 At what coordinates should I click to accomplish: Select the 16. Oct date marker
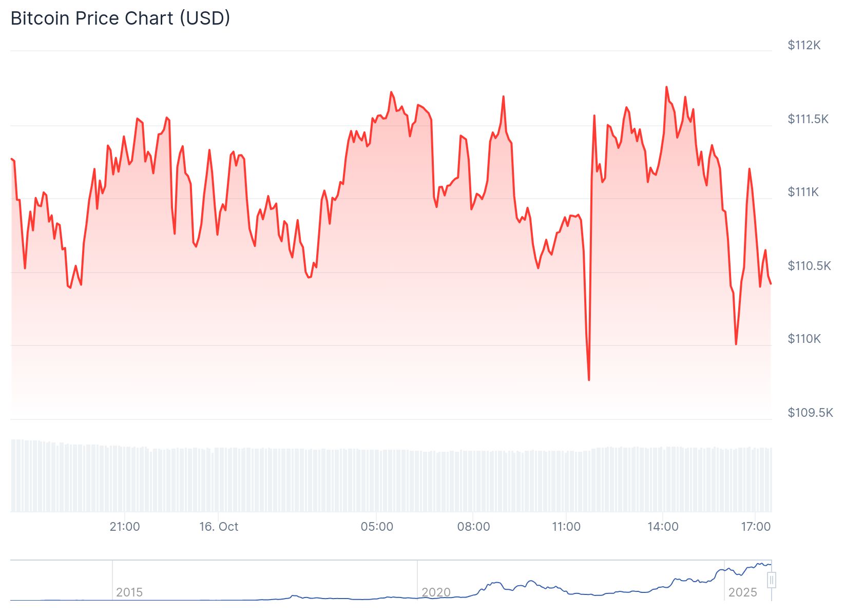point(219,527)
